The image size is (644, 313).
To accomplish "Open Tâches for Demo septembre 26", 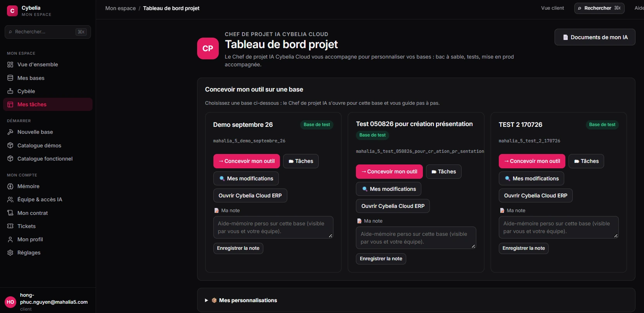I will pos(301,161).
